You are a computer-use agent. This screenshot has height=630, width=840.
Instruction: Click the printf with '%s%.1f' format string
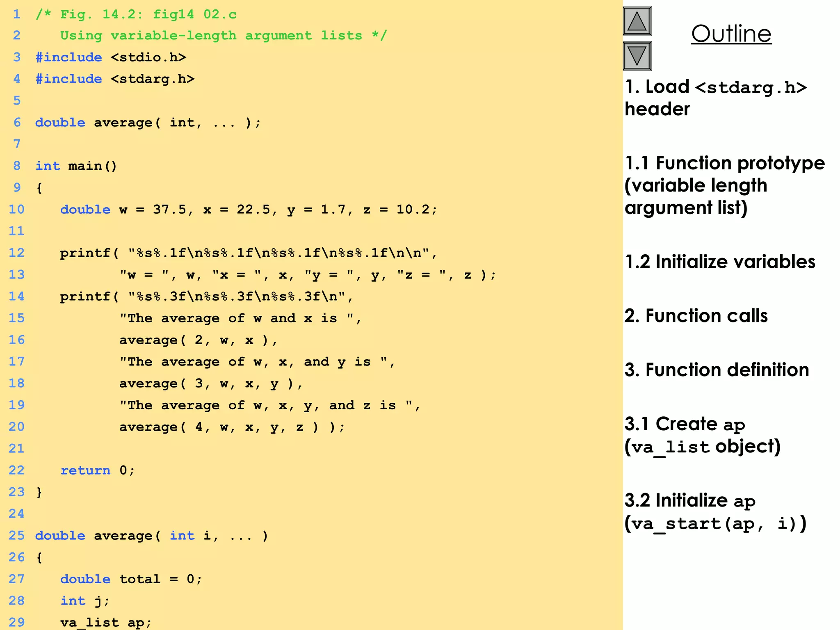point(249,253)
